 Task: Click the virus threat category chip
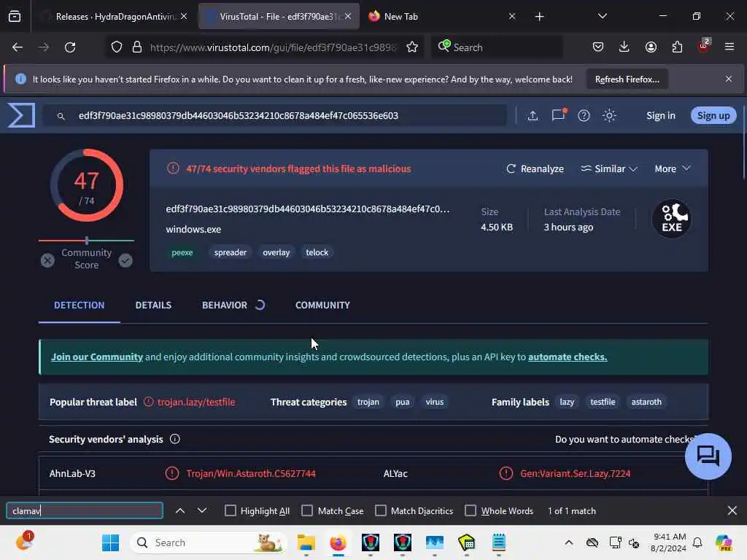435,402
